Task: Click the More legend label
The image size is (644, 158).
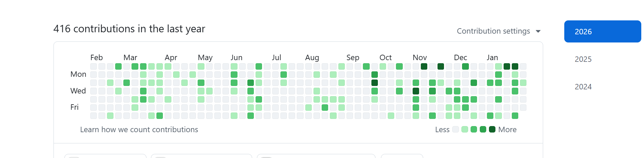Action: (507, 129)
